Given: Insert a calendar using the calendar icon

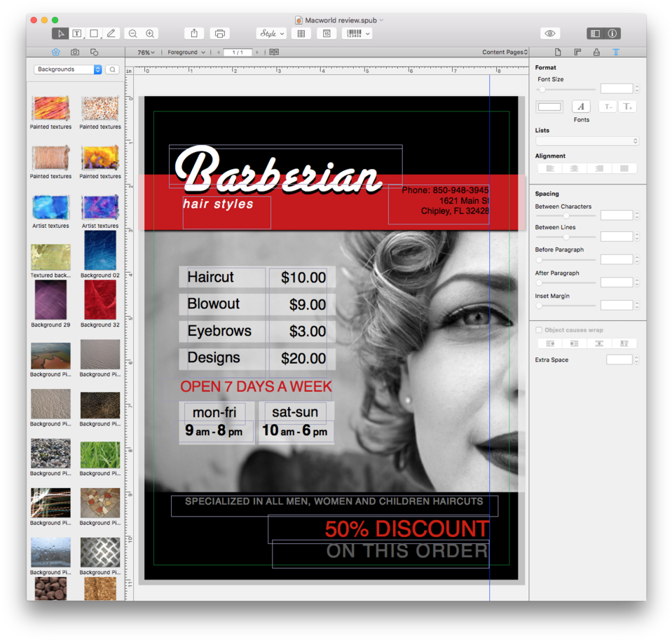Looking at the screenshot, I should (327, 34).
